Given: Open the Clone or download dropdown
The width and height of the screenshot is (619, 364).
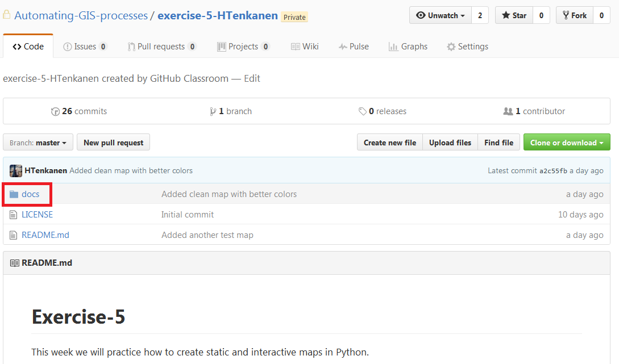Looking at the screenshot, I should (567, 143).
